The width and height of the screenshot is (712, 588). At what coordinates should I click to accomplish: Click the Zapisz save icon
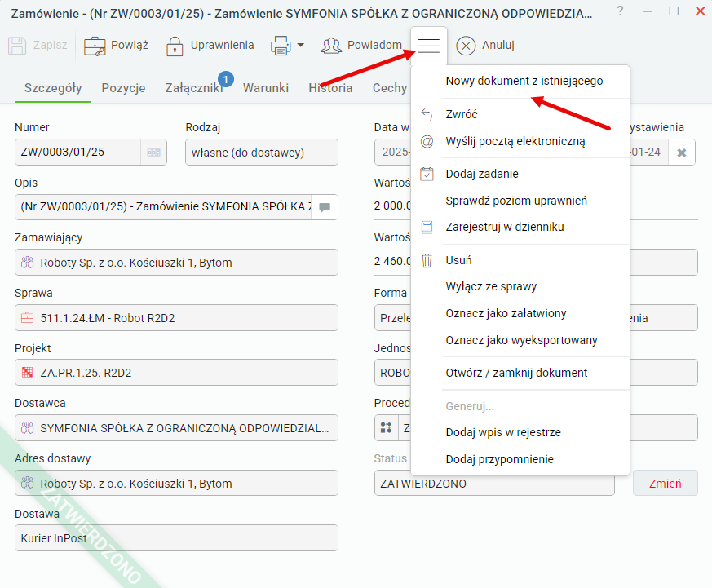[x=17, y=46]
